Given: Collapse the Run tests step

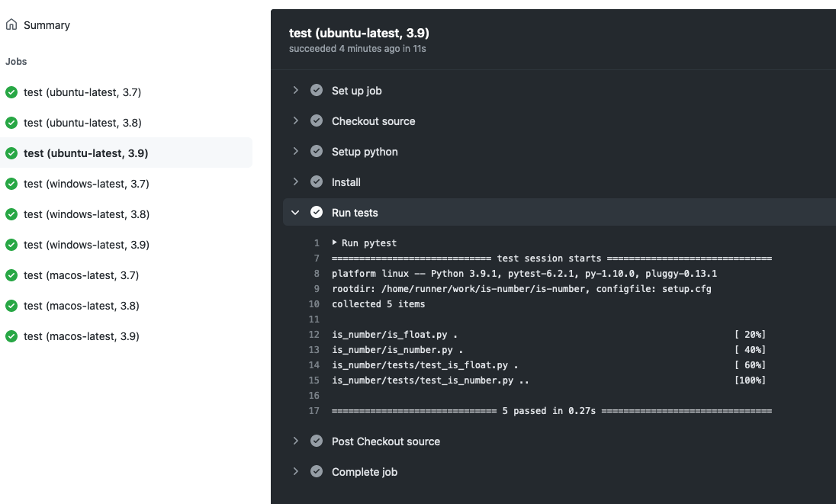Looking at the screenshot, I should click(296, 212).
